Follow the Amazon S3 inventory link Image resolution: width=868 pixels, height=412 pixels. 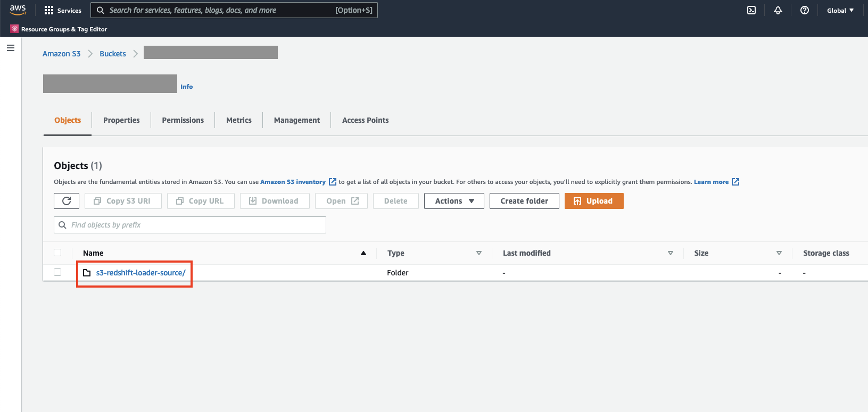(293, 182)
